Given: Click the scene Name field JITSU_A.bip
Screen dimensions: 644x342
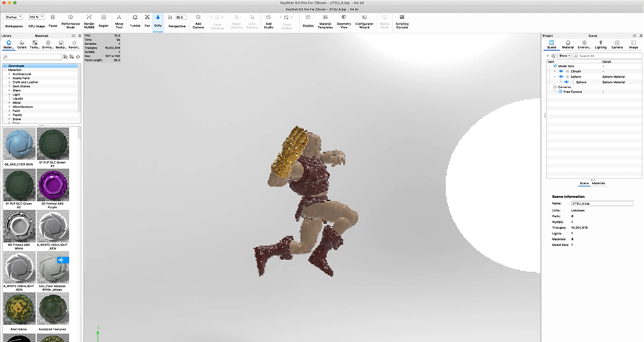Looking at the screenshot, I should [x=602, y=204].
